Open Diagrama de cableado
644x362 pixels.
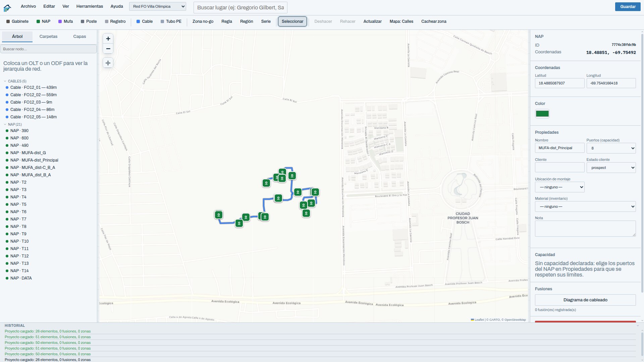585,300
